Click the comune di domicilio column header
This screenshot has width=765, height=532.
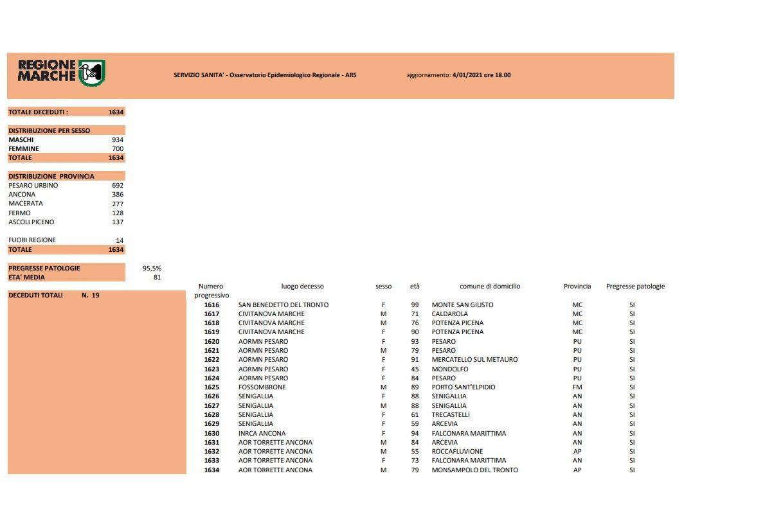point(490,286)
